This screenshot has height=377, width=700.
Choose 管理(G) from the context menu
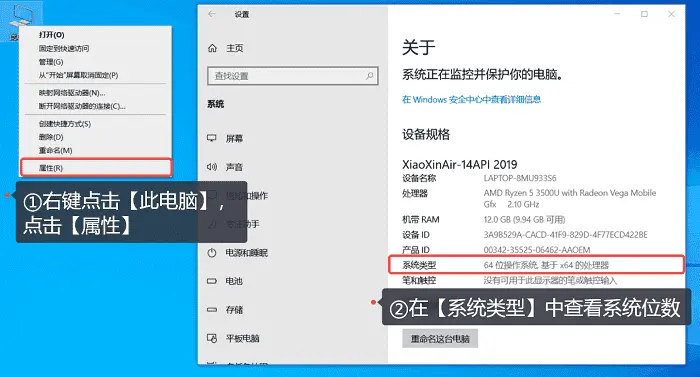(51, 62)
